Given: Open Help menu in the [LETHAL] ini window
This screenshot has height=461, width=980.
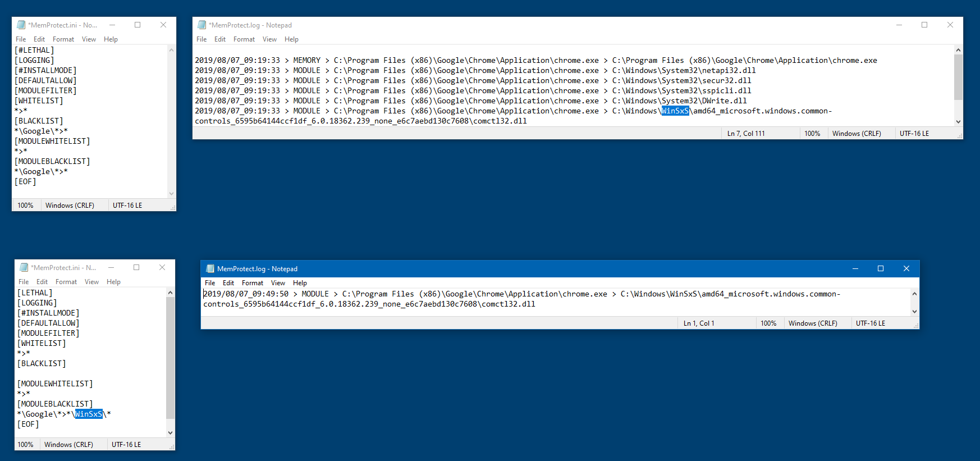Looking at the screenshot, I should [x=113, y=282].
